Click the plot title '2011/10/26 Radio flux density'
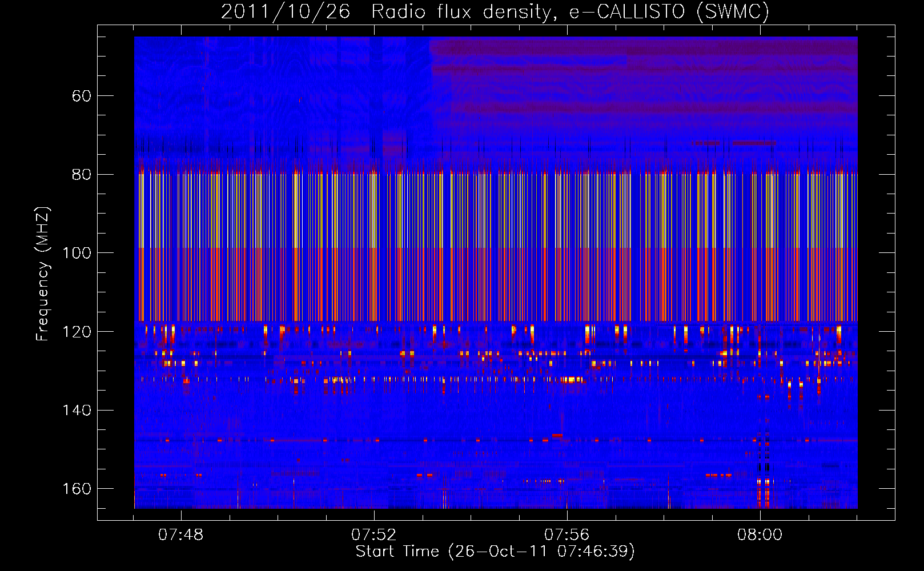The height and width of the screenshot is (571, 924). (x=495, y=12)
